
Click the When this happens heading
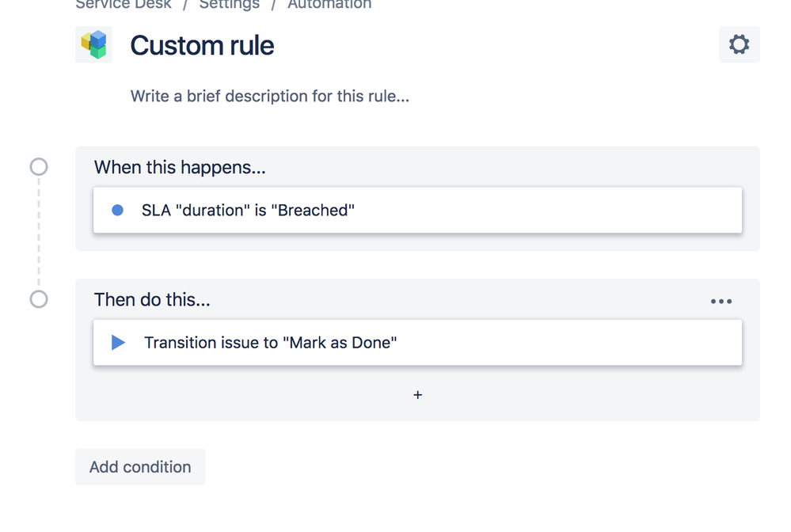point(180,167)
